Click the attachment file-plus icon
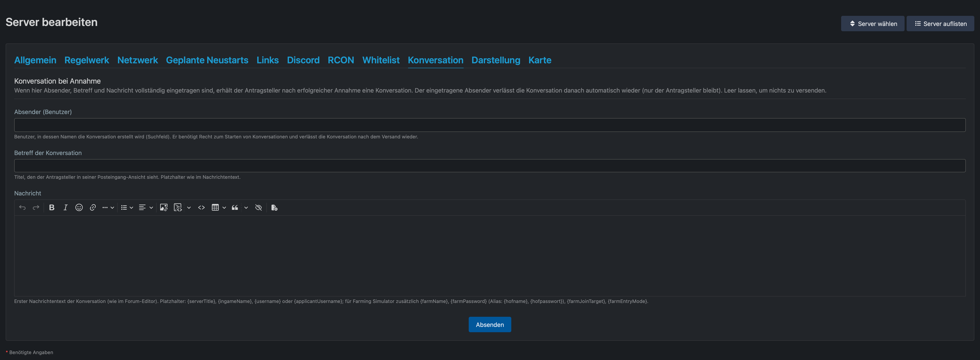 274,208
